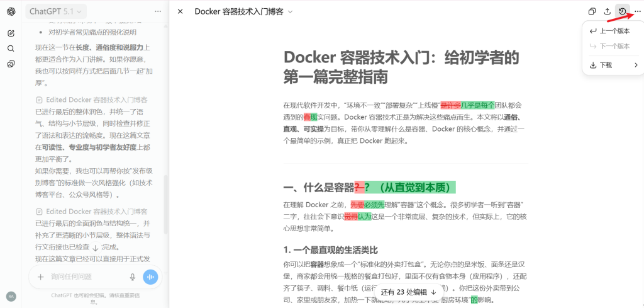
Task: Open second Edited Docker 容器技术入门博客 entry
Action: pyautogui.click(x=92, y=212)
